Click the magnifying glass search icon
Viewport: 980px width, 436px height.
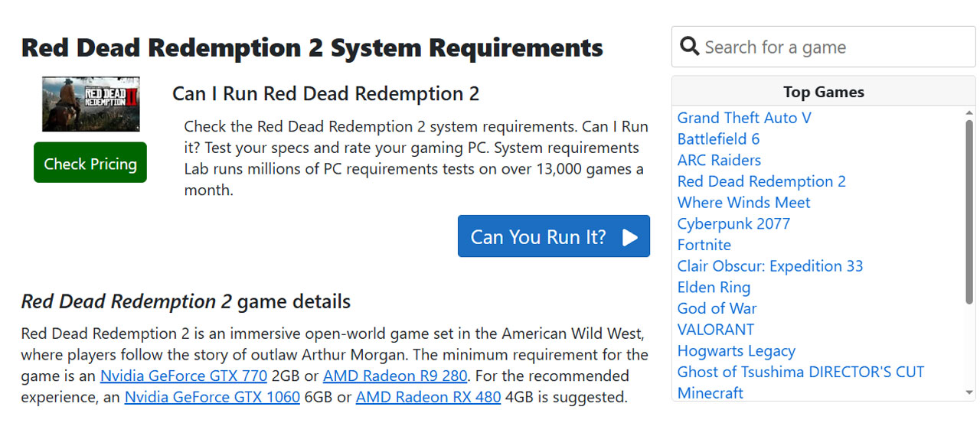[689, 47]
